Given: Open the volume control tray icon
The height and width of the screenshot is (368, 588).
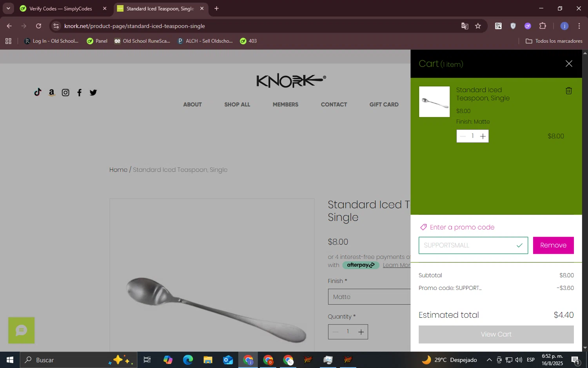Looking at the screenshot, I should coord(519,360).
